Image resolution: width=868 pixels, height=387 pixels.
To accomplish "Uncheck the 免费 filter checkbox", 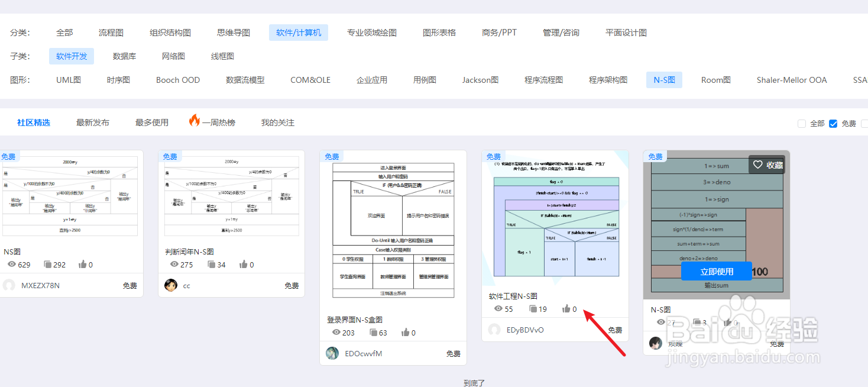I will (833, 124).
